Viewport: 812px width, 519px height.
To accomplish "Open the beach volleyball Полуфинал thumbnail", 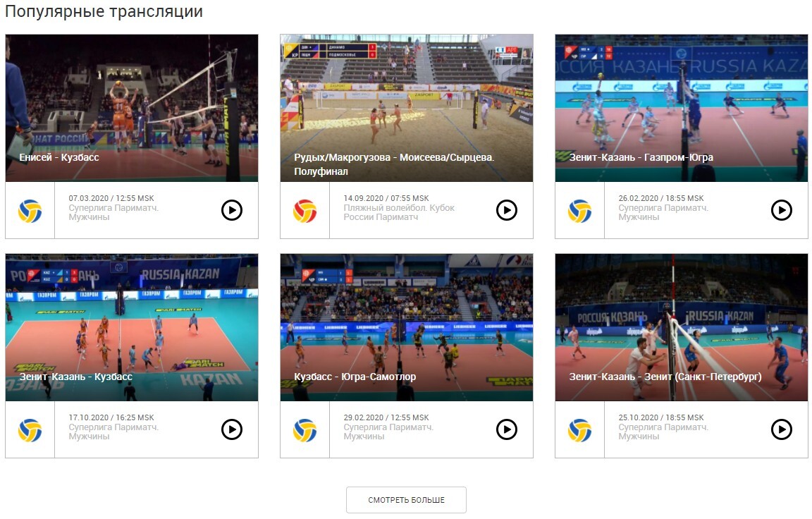I will coord(407,108).
